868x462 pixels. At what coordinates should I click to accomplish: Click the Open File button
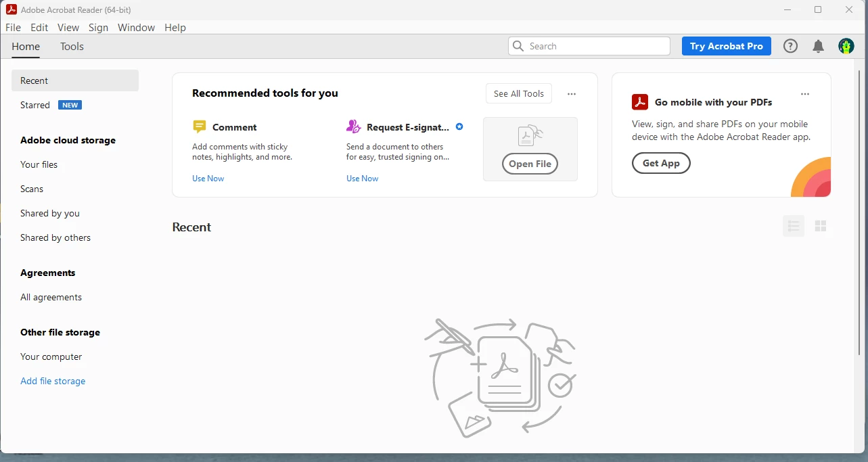[x=530, y=164]
